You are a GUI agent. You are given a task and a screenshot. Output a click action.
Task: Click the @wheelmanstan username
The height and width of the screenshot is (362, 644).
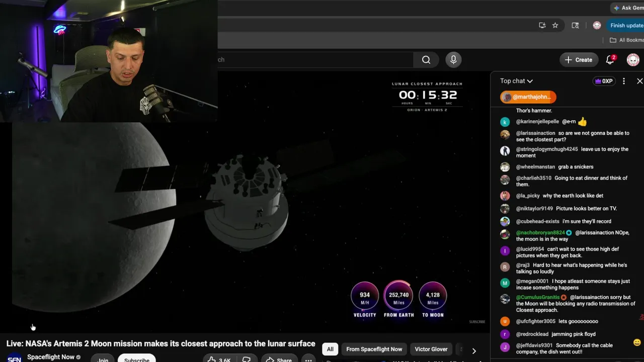[535, 167]
